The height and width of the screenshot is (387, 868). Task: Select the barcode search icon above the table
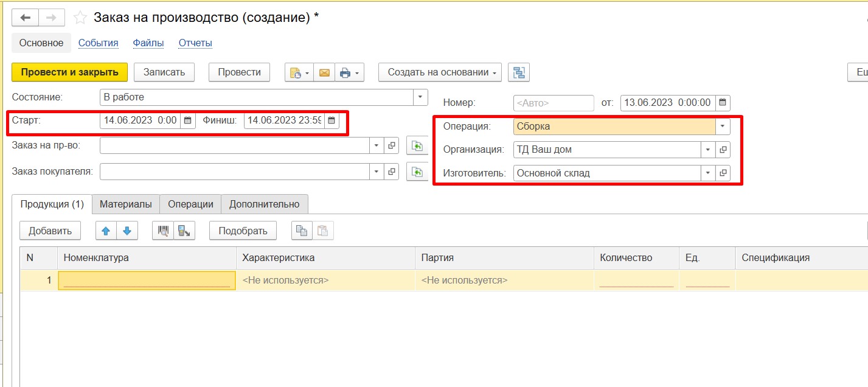coord(164,230)
